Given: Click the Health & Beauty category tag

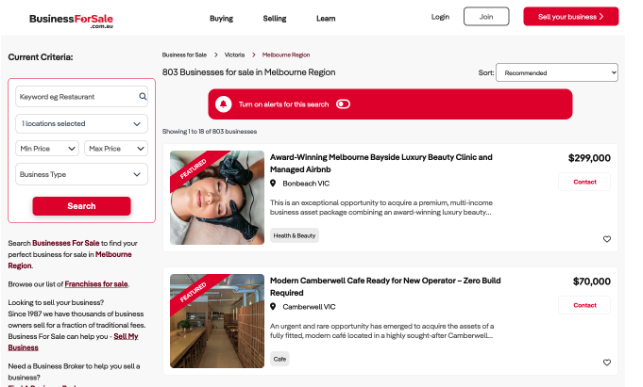Looking at the screenshot, I should [x=294, y=236].
